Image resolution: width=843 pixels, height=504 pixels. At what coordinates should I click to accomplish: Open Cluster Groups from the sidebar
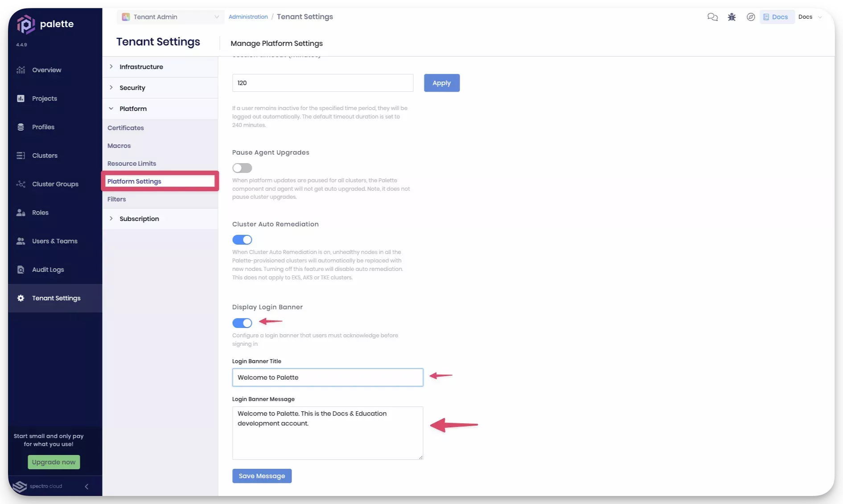tap(55, 184)
